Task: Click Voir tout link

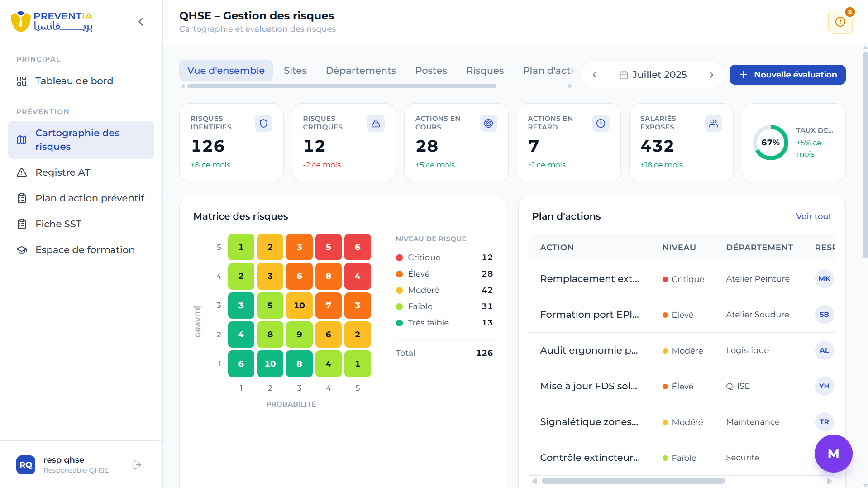Action: pyautogui.click(x=814, y=216)
